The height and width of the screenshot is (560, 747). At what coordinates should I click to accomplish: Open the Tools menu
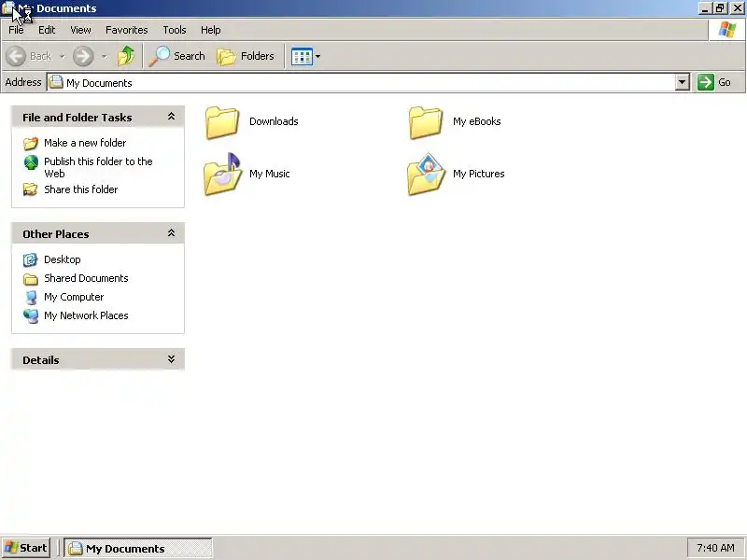(x=175, y=30)
